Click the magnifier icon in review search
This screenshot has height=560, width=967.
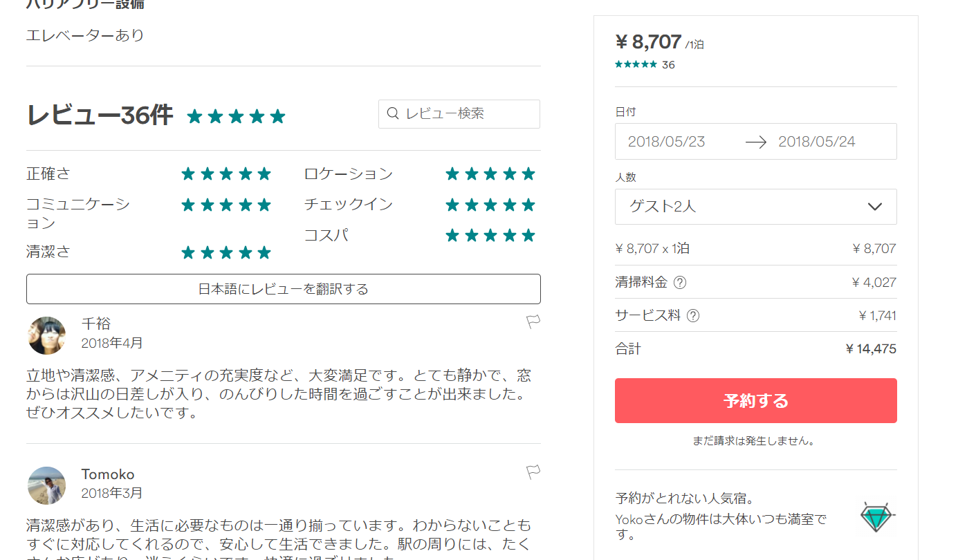[x=393, y=113]
